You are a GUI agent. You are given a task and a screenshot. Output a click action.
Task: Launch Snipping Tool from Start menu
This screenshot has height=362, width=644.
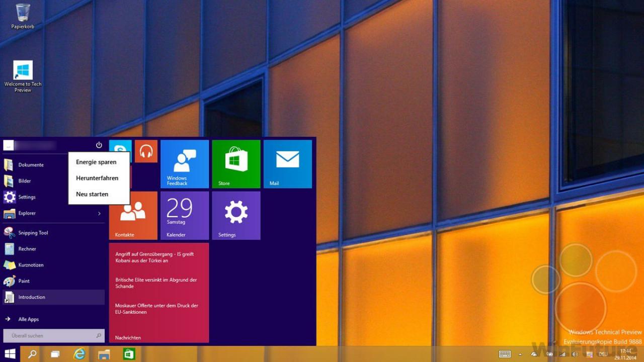[53, 233]
